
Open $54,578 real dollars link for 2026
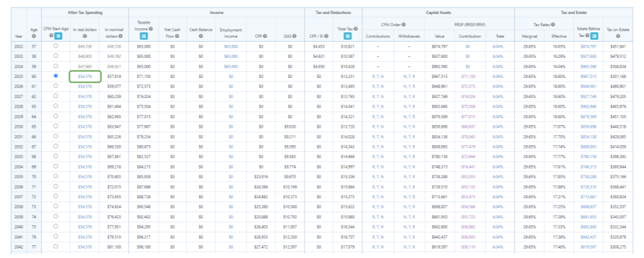click(x=85, y=87)
